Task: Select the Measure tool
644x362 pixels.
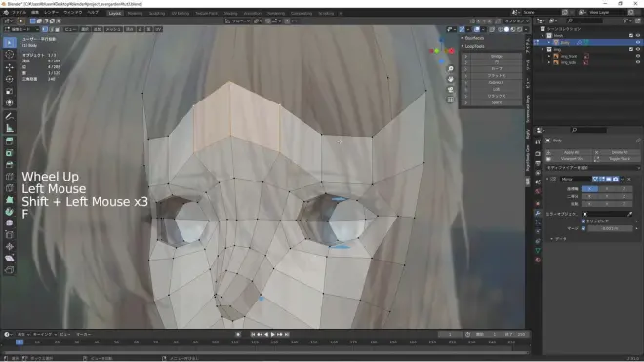Action: (10, 128)
